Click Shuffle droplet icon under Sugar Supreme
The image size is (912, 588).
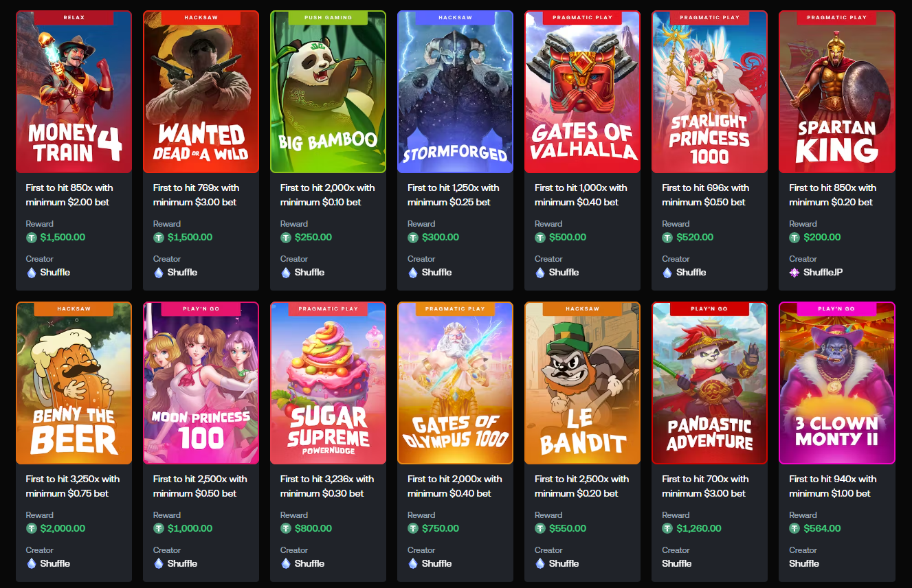285,564
